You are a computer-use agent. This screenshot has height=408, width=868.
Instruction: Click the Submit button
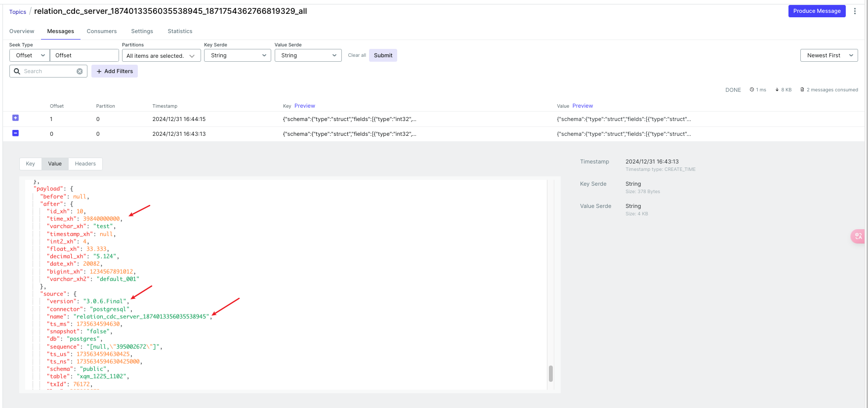point(383,55)
